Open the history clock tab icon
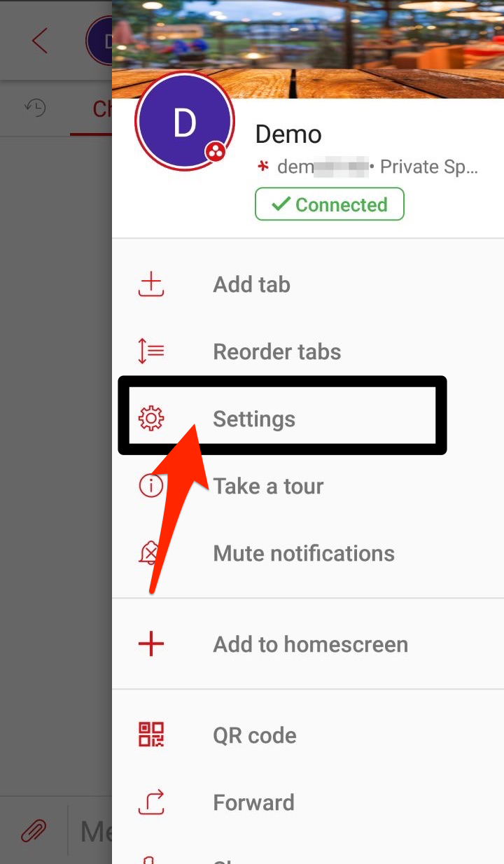 click(x=35, y=108)
